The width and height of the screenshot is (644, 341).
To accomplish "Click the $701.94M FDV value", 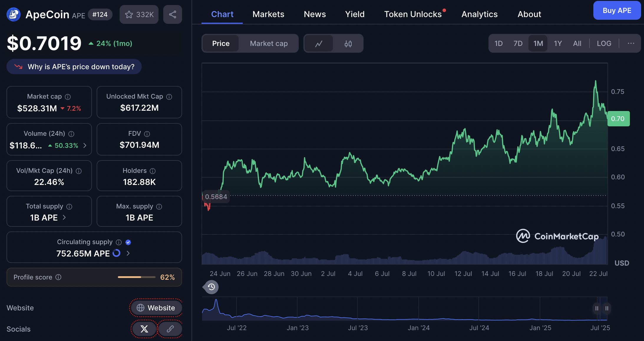I will (139, 145).
